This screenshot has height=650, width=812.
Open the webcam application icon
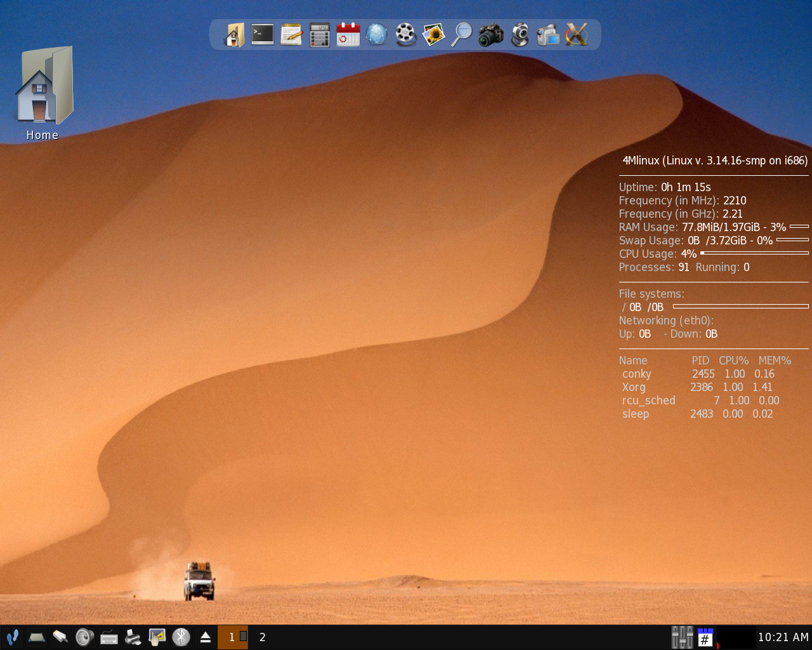[x=520, y=34]
